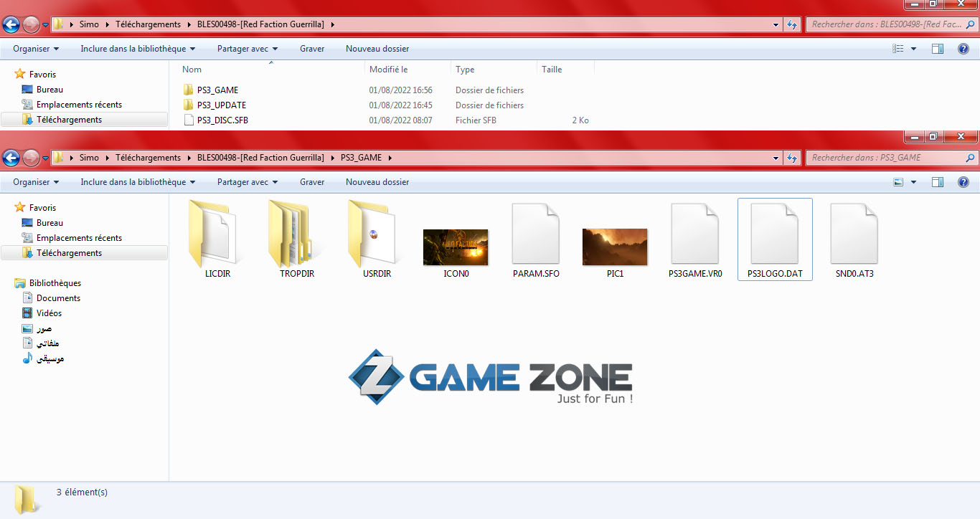Click the ICON0 image thumbnail
Viewport: 980px width, 519px height.
pos(456,247)
